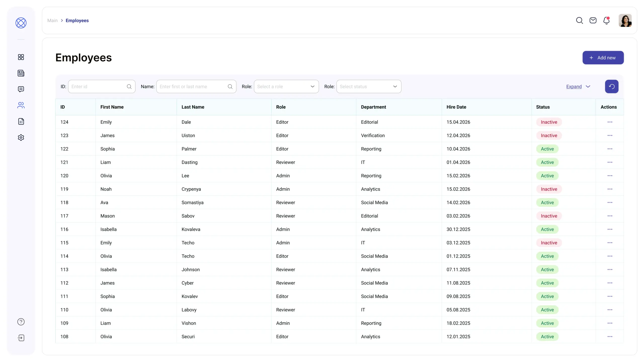Open the employees people sidebar icon

[21, 105]
